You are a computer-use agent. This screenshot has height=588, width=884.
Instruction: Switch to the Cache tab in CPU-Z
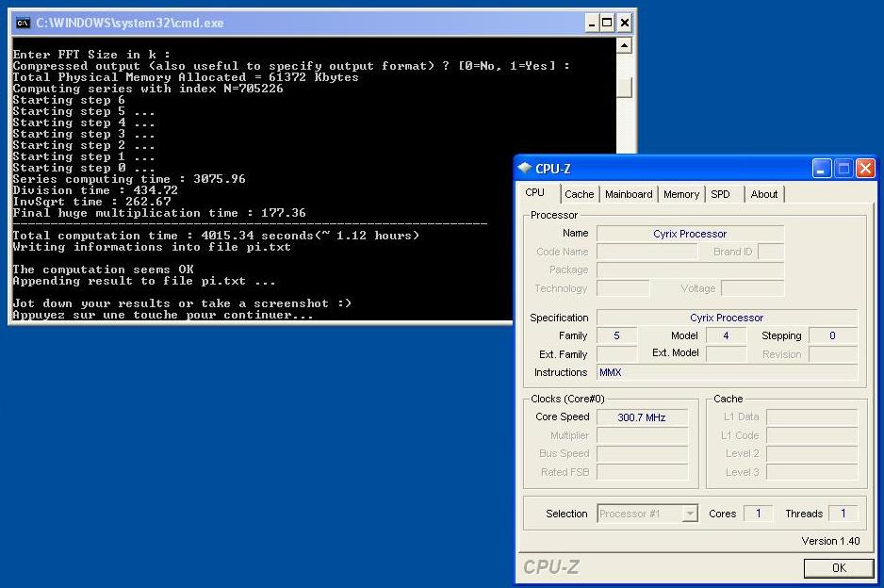coord(579,194)
